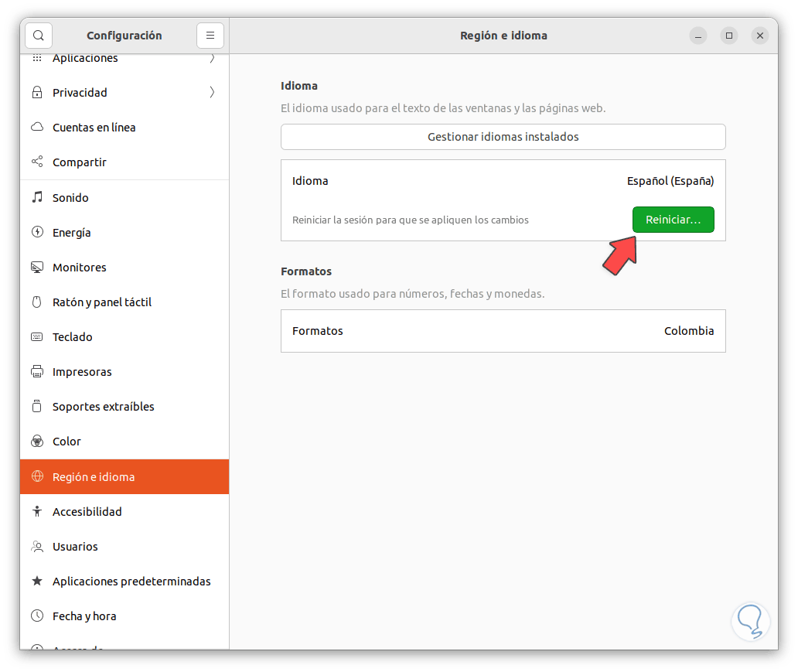Open the hamburger menu button
This screenshot has width=798, height=672.
210,36
